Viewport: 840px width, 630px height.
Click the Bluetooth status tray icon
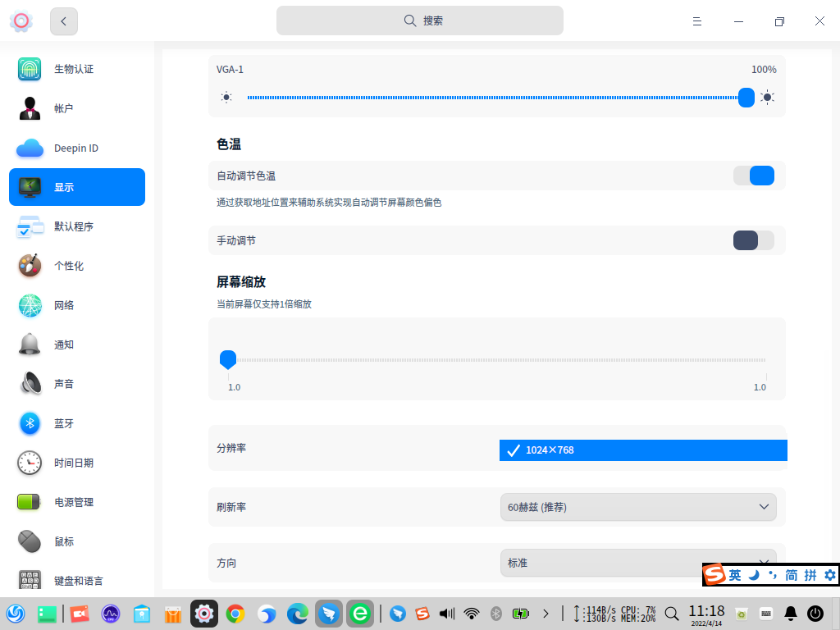pyautogui.click(x=495, y=613)
